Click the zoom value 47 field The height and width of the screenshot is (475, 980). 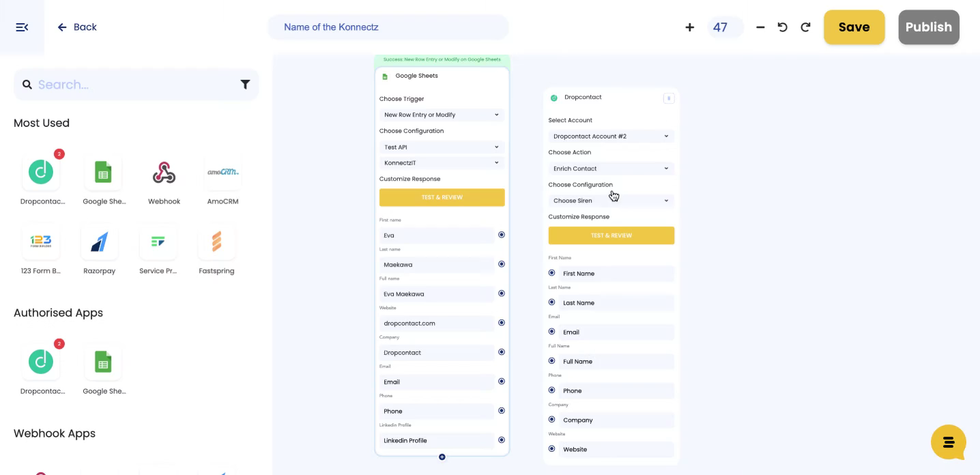pyautogui.click(x=725, y=27)
